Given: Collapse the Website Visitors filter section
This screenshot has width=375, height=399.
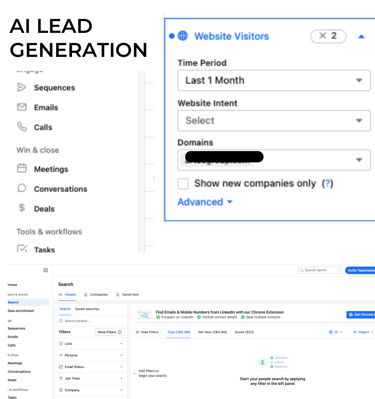Looking at the screenshot, I should (361, 37).
